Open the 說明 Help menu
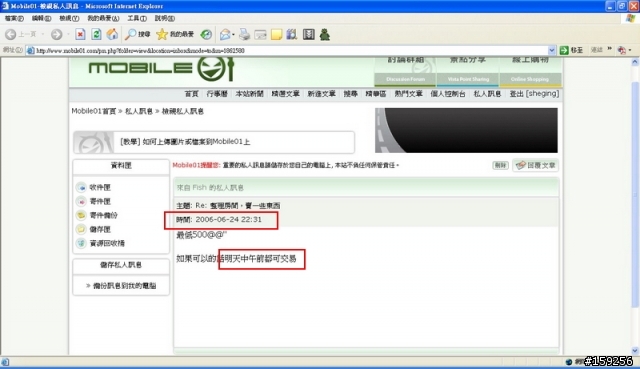Viewport: 640px width, 369px height. coord(164,18)
